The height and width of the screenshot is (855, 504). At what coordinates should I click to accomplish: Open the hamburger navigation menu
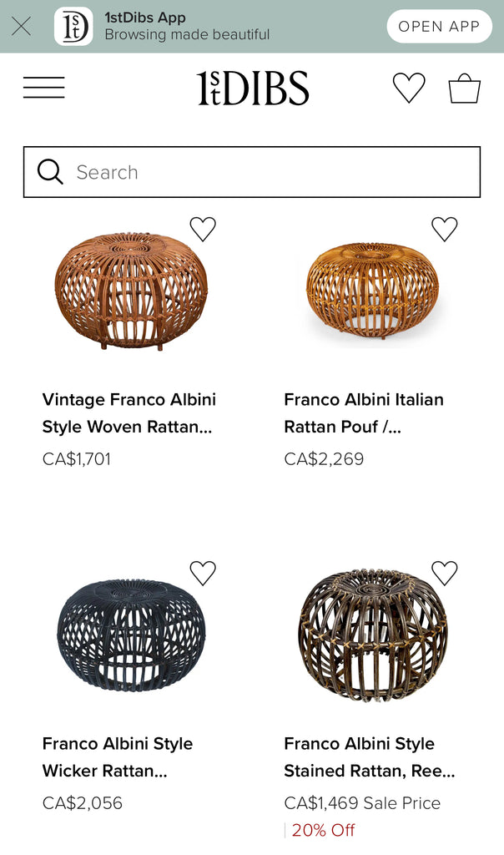coord(43,87)
